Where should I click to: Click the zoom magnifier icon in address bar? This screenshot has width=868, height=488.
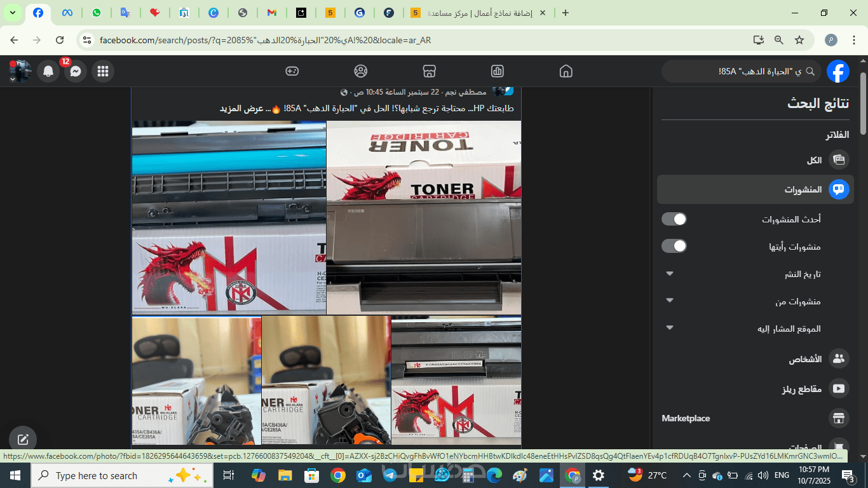[779, 40]
